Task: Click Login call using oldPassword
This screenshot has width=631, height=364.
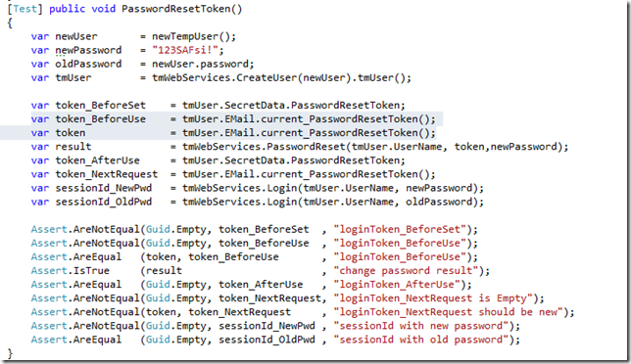Action: tap(333, 202)
